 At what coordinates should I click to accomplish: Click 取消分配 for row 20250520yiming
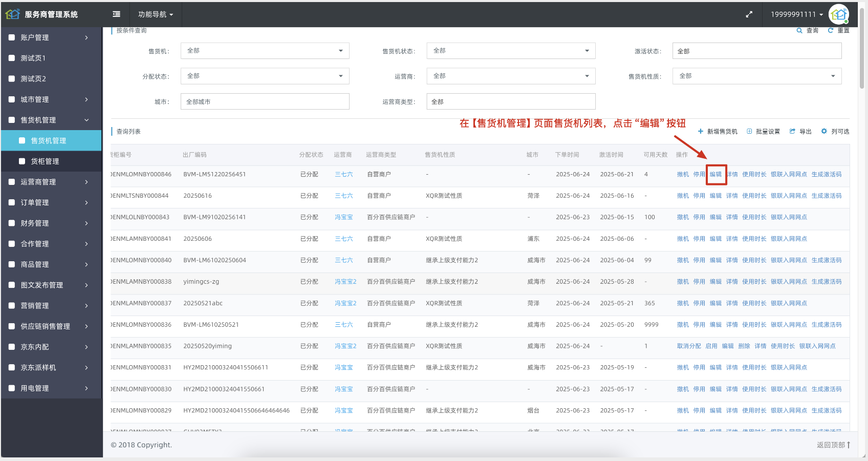point(689,346)
